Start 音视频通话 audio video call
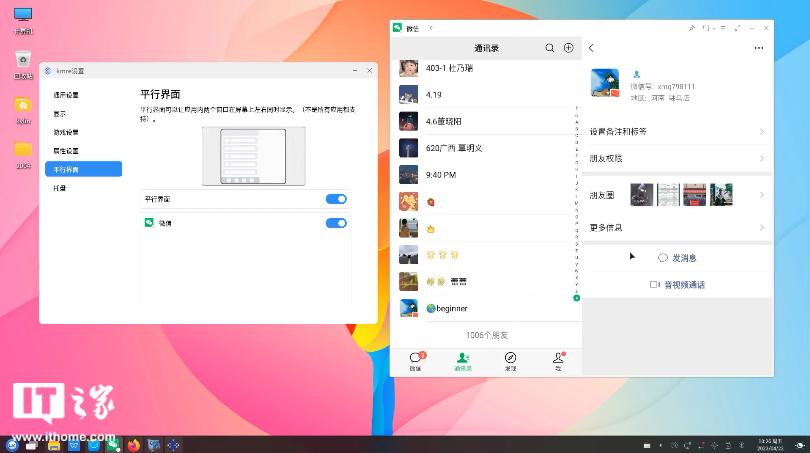The image size is (810, 453). pyautogui.click(x=677, y=285)
